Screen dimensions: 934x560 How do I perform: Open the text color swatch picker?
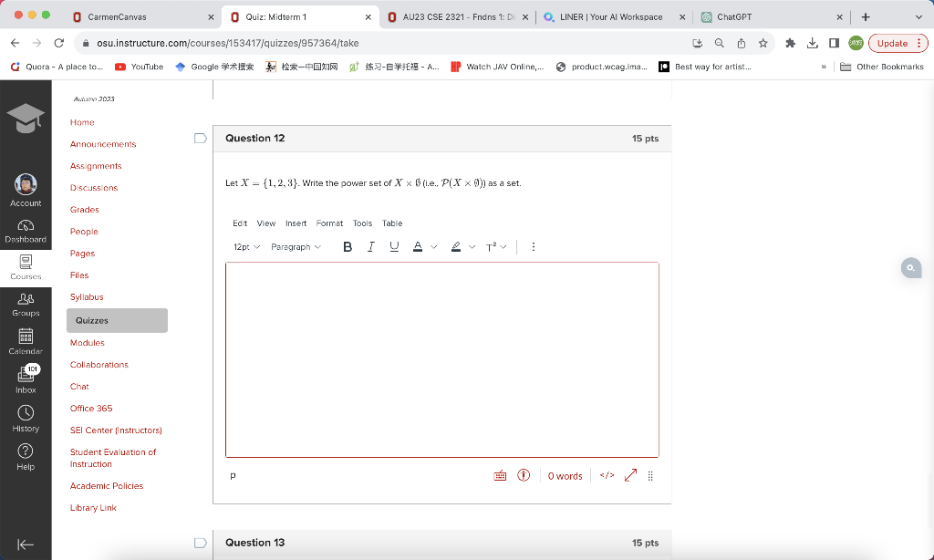click(x=418, y=246)
